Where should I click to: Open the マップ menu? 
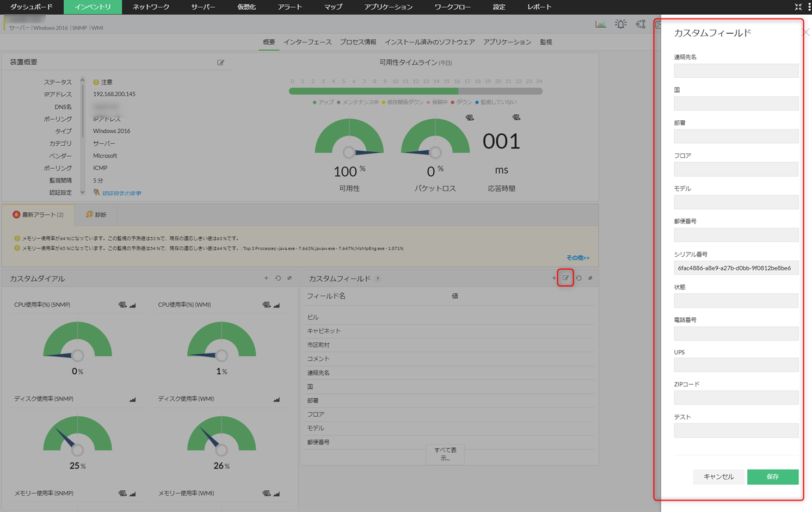[333, 7]
